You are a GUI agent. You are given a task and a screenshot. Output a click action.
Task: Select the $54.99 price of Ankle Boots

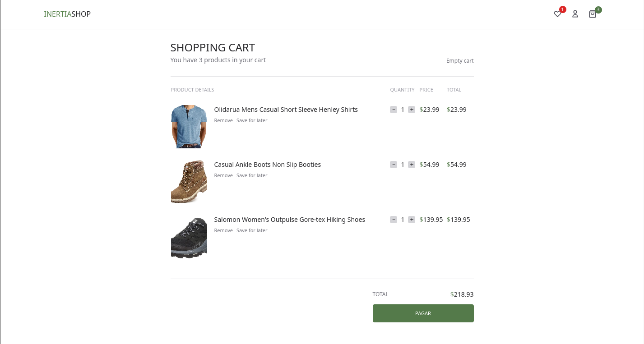click(x=430, y=165)
